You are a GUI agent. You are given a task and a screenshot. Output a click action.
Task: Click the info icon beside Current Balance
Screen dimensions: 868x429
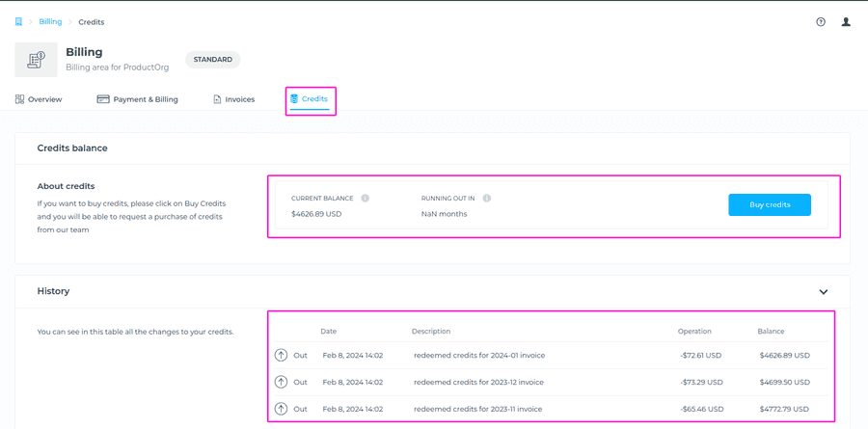click(x=366, y=198)
